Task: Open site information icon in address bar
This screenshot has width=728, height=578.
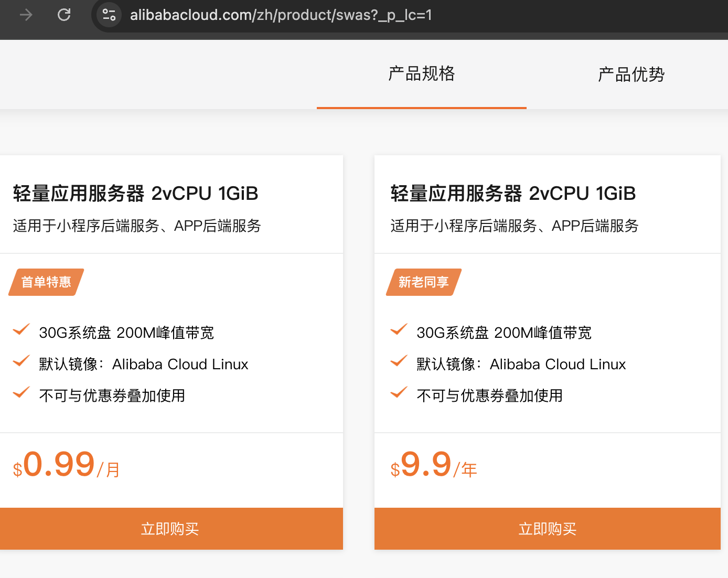Action: click(109, 15)
